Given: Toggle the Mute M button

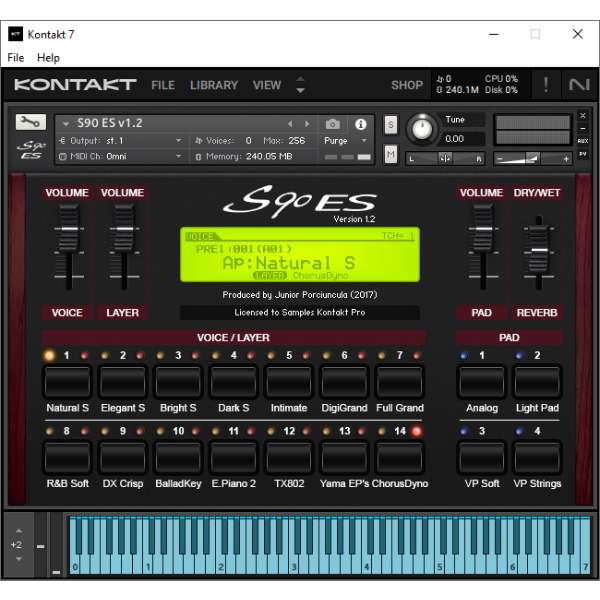Looking at the screenshot, I should tap(390, 154).
